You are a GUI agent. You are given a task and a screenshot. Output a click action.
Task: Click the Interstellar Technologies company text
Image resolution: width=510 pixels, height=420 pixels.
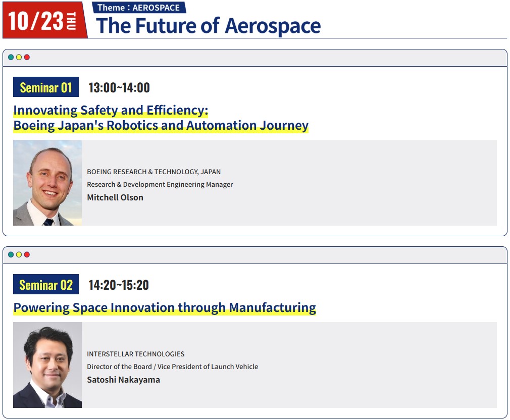tap(136, 354)
